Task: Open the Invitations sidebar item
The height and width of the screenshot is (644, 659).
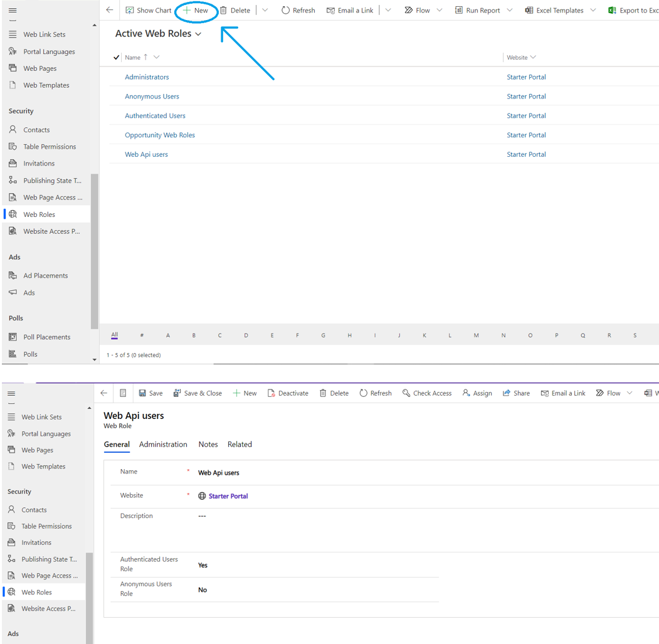Action: click(40, 163)
